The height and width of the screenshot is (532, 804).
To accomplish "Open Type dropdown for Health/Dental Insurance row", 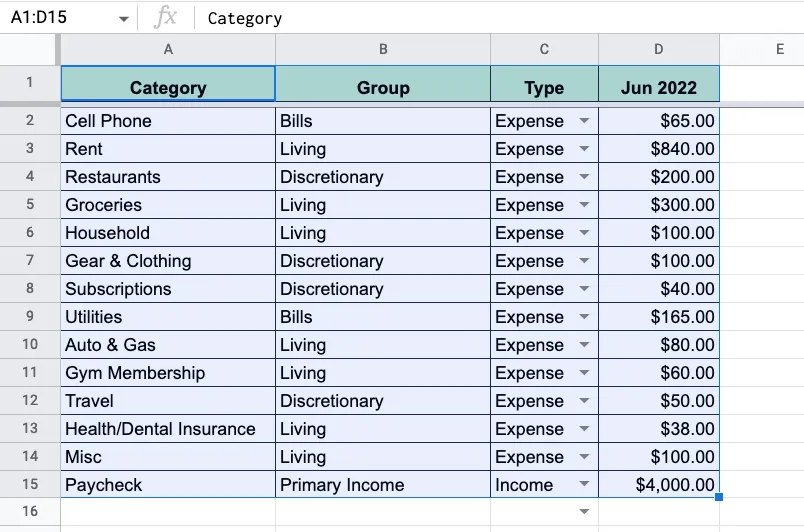I will (x=584, y=428).
